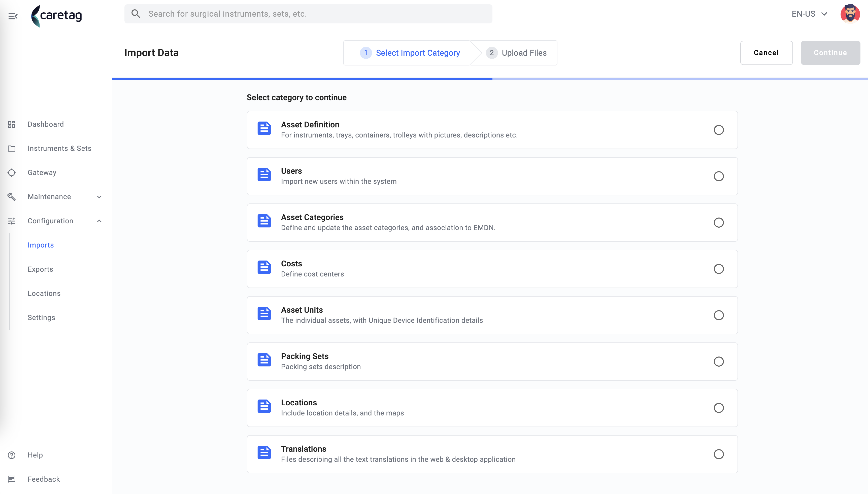Click the Gateway crosshair icon
The image size is (868, 494).
coord(12,173)
